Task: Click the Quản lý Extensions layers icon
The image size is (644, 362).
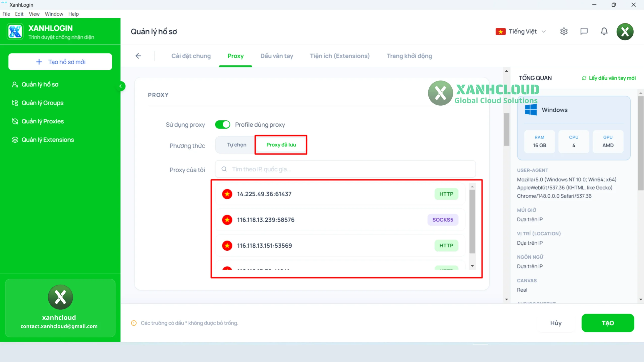Action: [x=15, y=140]
